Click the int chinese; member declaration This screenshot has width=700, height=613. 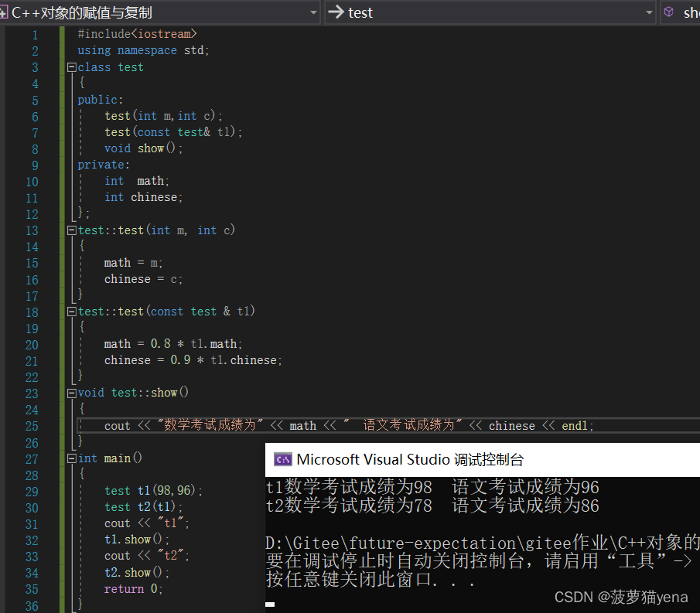point(143,197)
